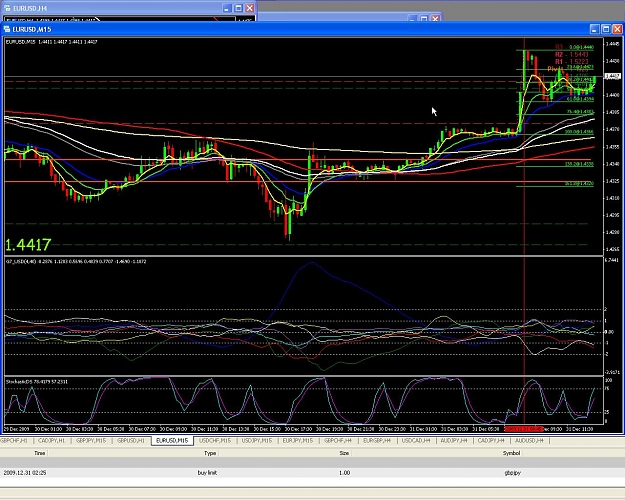Switch to the GBPCHF,H4 chart tab
The height and width of the screenshot is (500, 625).
(338, 441)
